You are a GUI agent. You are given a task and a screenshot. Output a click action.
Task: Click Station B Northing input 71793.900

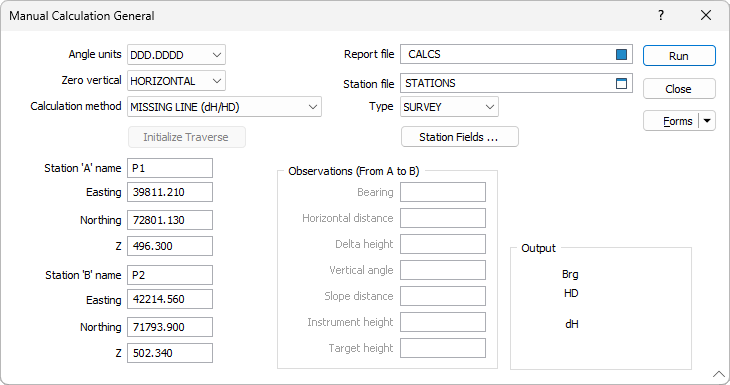170,327
